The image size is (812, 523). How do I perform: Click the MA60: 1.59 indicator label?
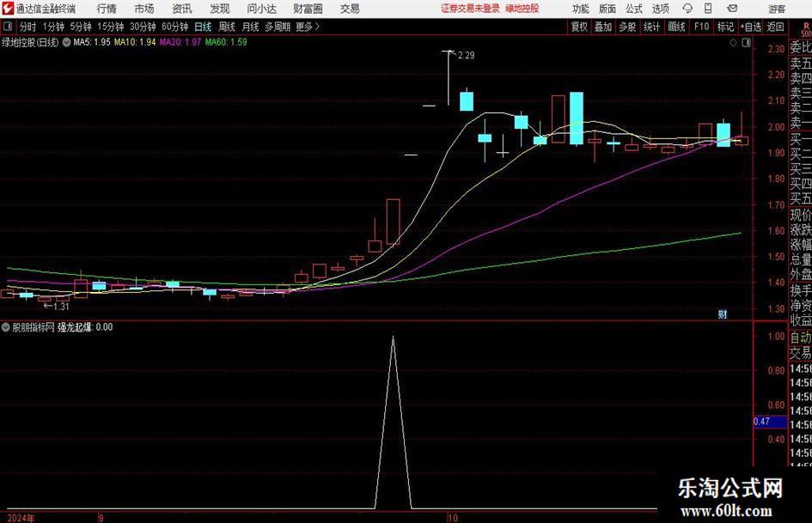226,42
